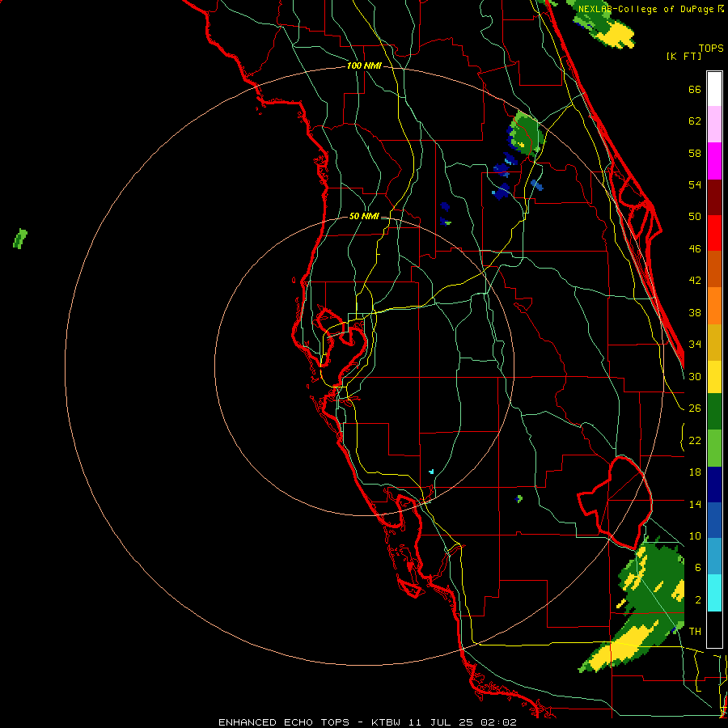
Task: Click the "TOPS" legend title
Action: coord(711,49)
